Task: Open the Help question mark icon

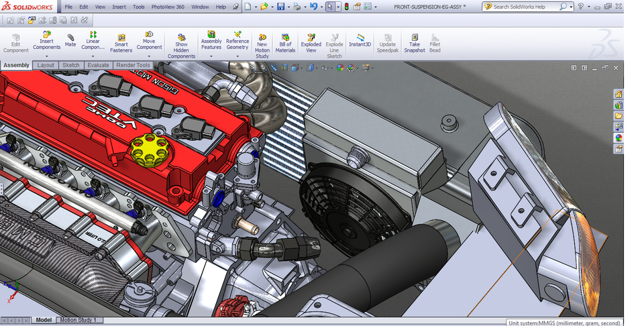Action: click(581, 7)
